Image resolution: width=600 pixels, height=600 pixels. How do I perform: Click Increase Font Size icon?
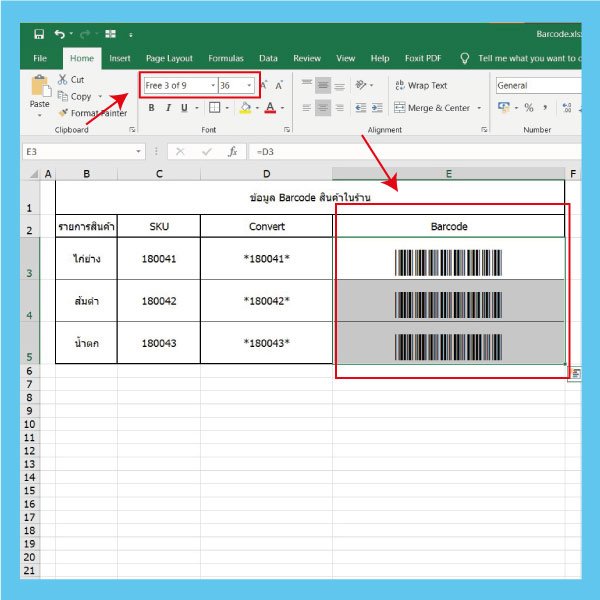coord(264,85)
